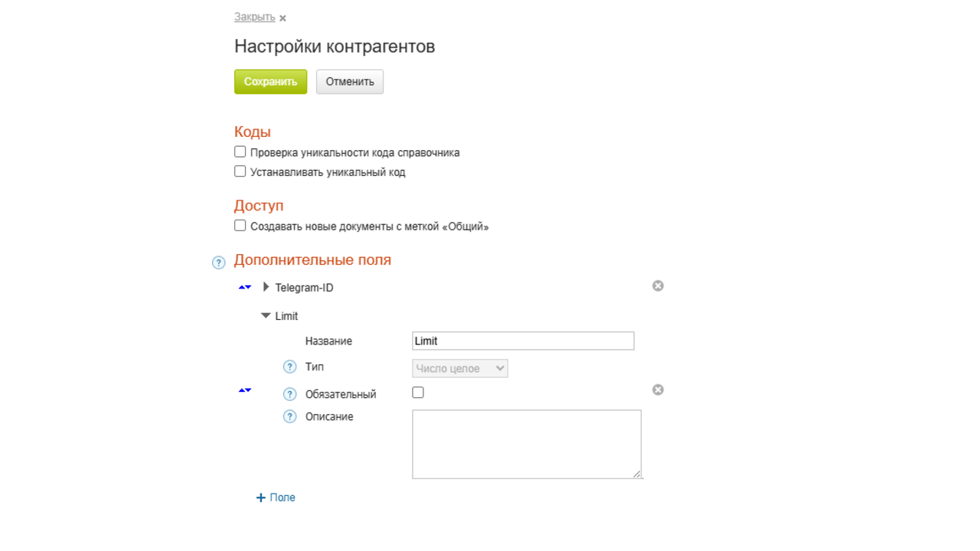Screen dimensions: 980x551
Task: Add a new field via + Поле
Action: click(x=276, y=497)
